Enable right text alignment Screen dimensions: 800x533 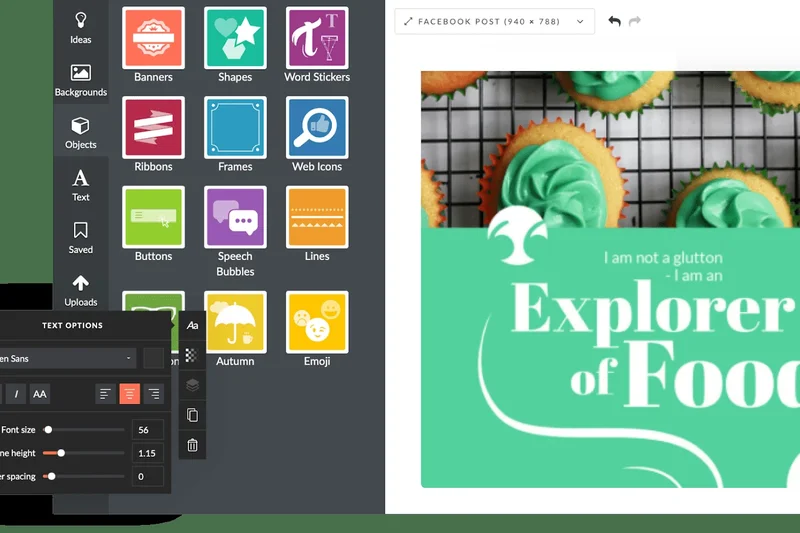pyautogui.click(x=153, y=394)
